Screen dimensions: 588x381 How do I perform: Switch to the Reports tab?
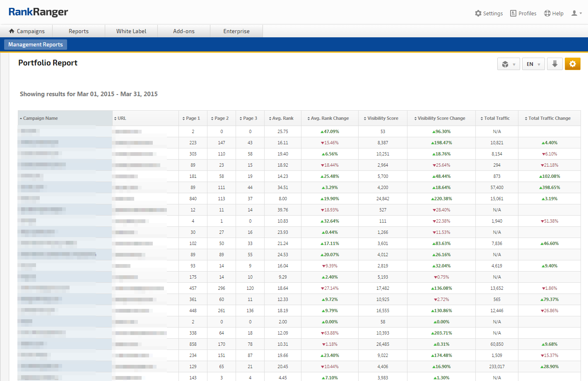[x=79, y=31]
